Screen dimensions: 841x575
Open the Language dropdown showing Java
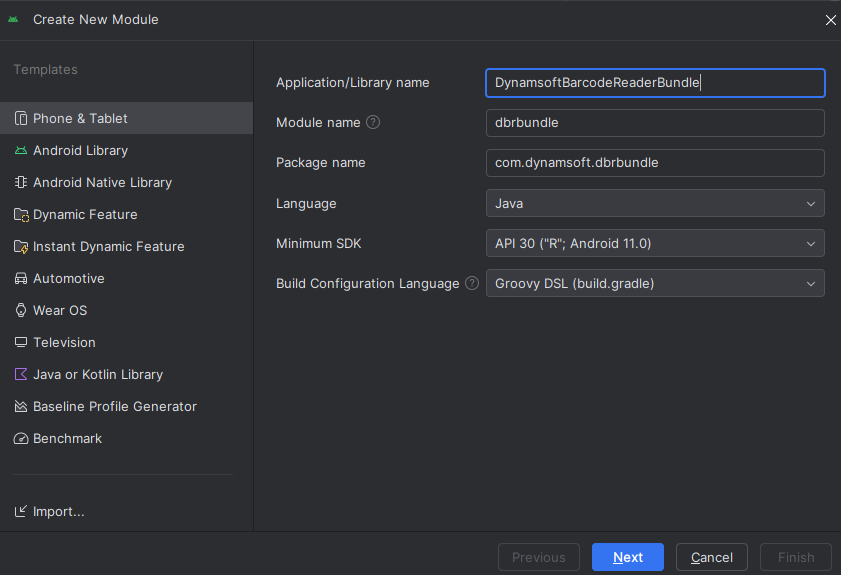(655, 203)
